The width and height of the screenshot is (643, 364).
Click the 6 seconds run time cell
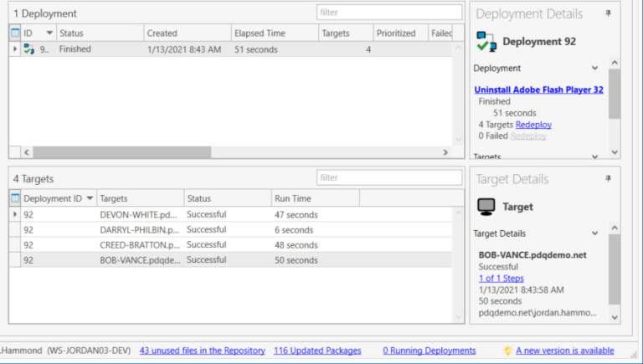point(294,230)
